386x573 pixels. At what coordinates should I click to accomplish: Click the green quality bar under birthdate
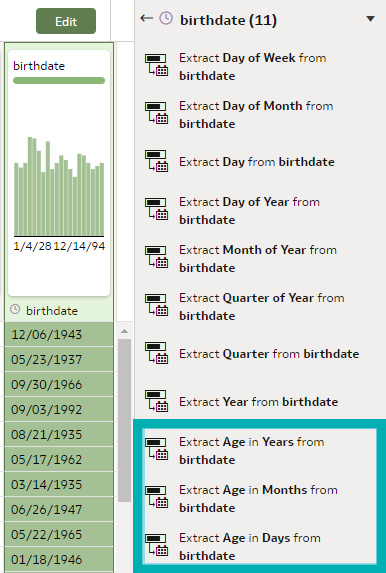tap(59, 80)
